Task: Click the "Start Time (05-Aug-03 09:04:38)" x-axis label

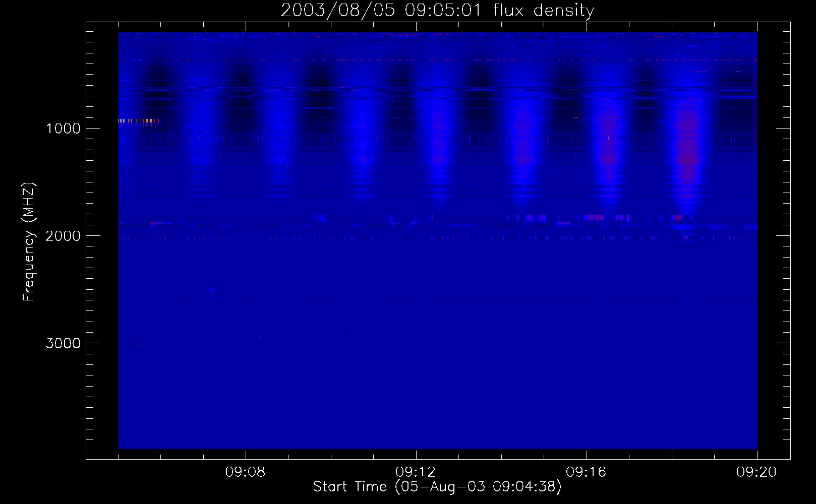Action: pos(437,487)
